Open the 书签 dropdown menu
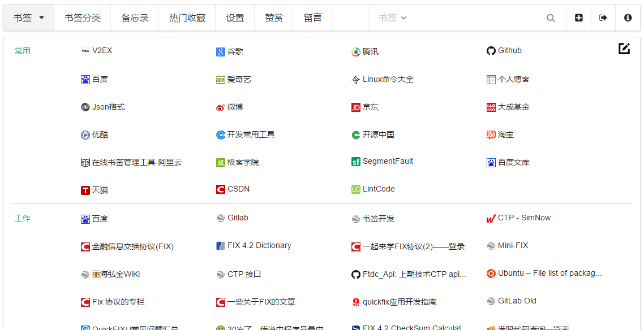The image size is (644, 330). click(29, 18)
